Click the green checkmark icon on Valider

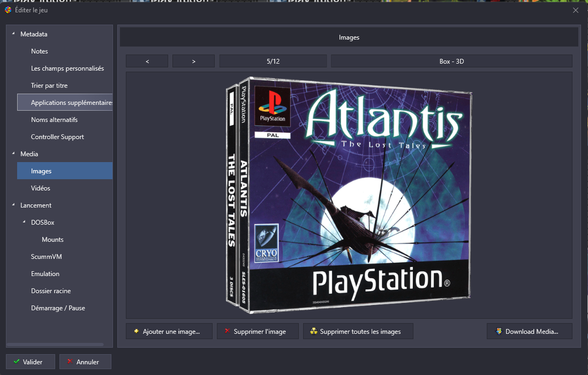(x=17, y=362)
